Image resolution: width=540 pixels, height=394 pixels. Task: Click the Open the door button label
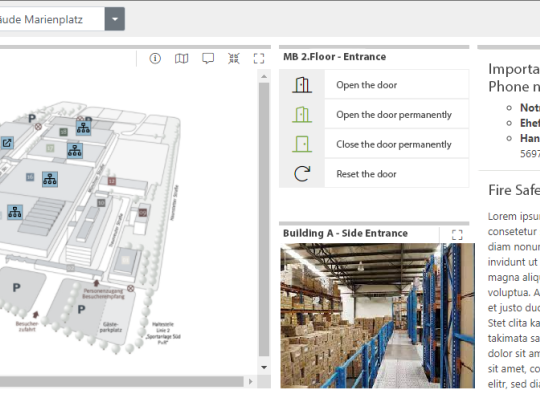[x=366, y=85]
